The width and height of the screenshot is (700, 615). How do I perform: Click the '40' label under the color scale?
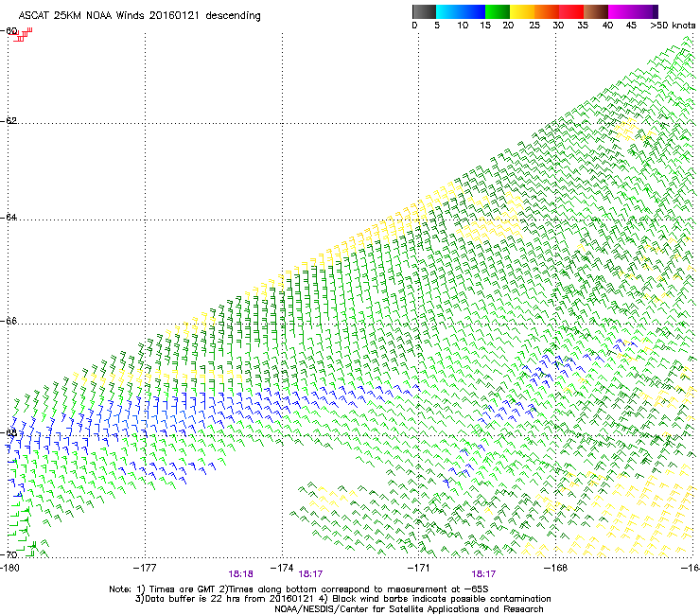(607, 26)
